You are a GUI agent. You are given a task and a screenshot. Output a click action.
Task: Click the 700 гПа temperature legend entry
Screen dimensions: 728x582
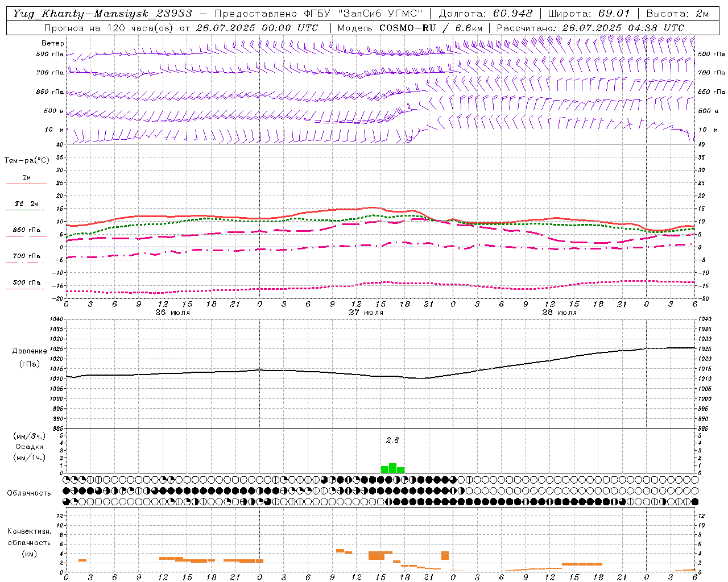pos(27,256)
